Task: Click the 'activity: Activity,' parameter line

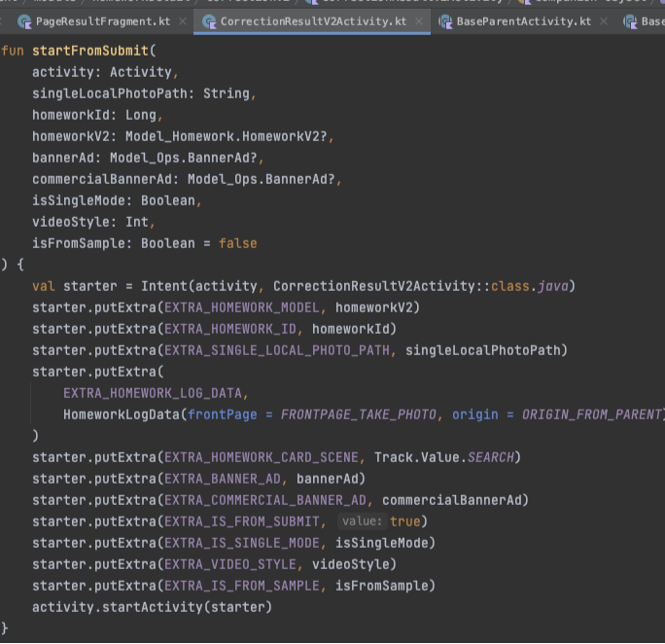Action: [106, 72]
